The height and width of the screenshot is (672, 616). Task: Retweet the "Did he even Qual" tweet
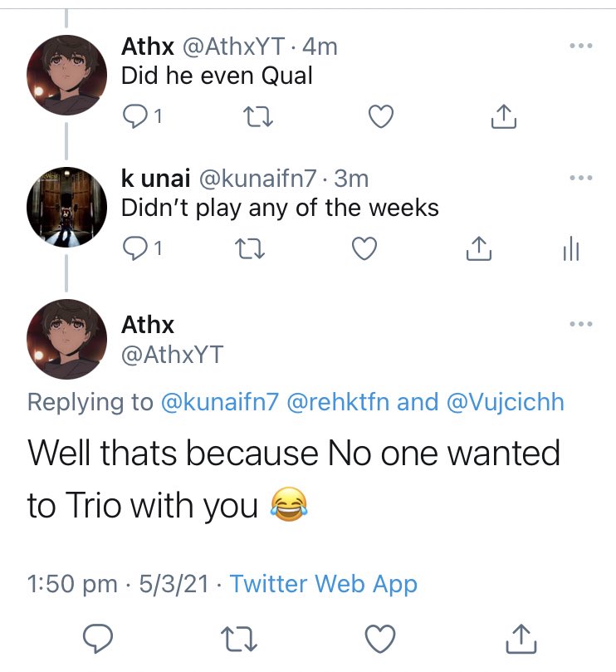pos(258,119)
